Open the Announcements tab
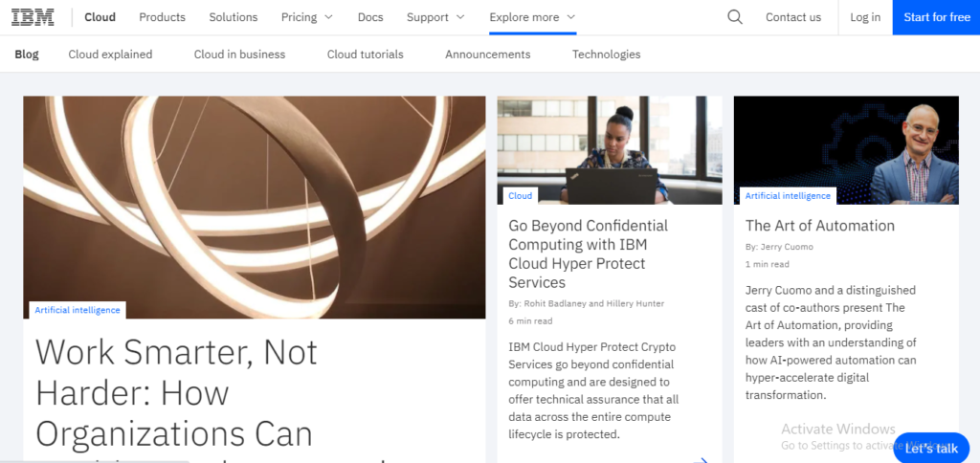 pos(487,55)
